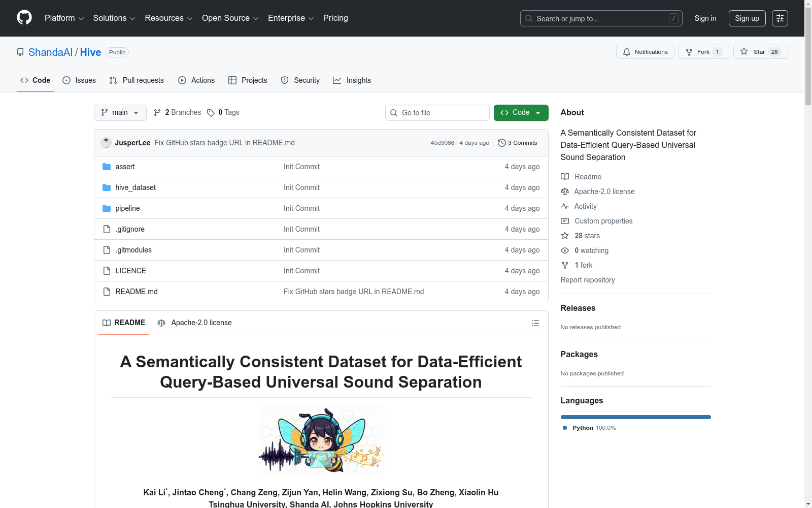Switch to the Security tab
812x508 pixels.
tap(300, 80)
